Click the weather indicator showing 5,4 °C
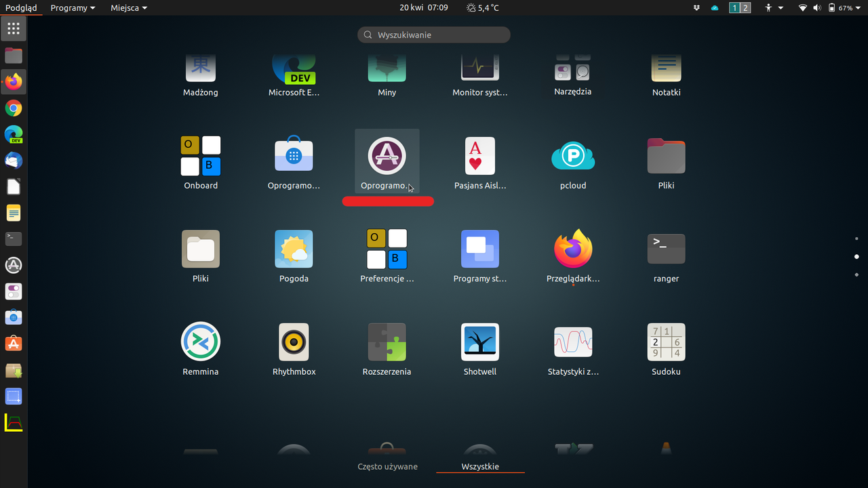This screenshot has width=868, height=488. coord(483,8)
